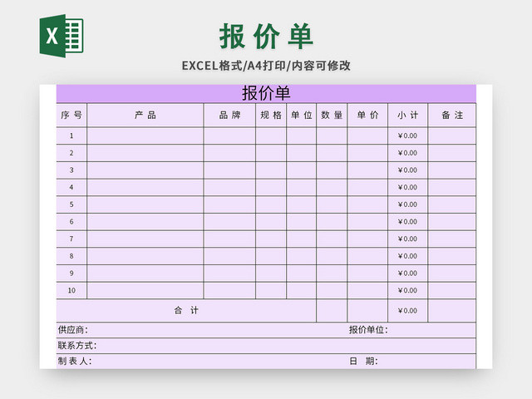Image resolution: width=532 pixels, height=399 pixels.
Task: Click serial number cell 1
Action: (71, 135)
